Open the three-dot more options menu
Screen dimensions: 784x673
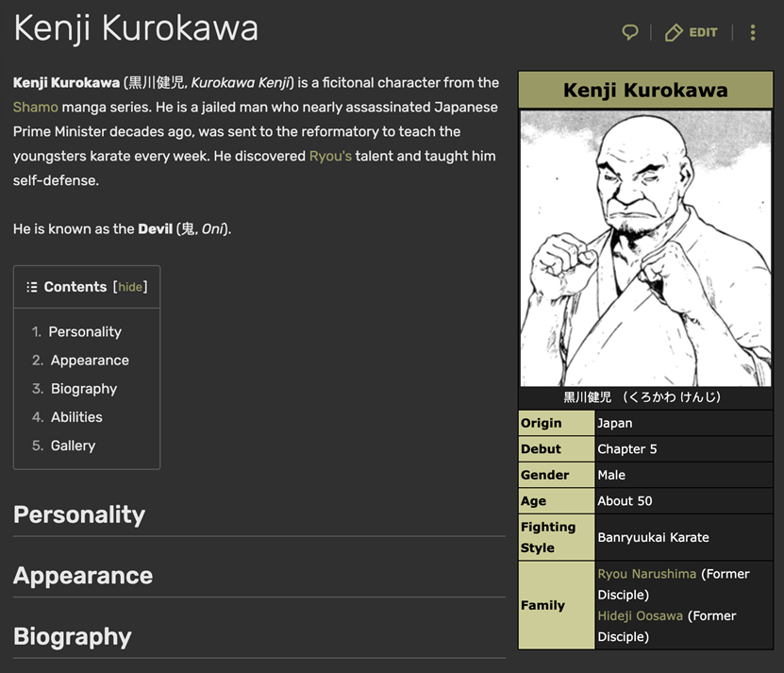[753, 32]
